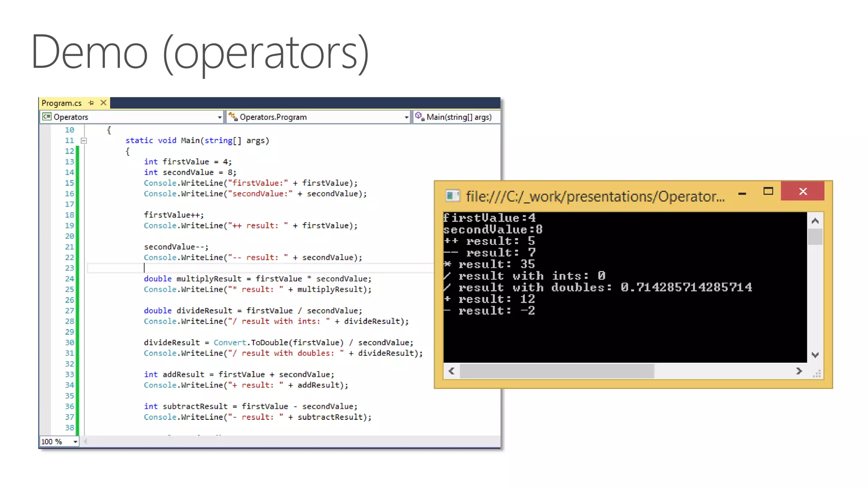This screenshot has width=868, height=488.
Task: Click the C# project icon beside Operators
Action: tap(47, 117)
